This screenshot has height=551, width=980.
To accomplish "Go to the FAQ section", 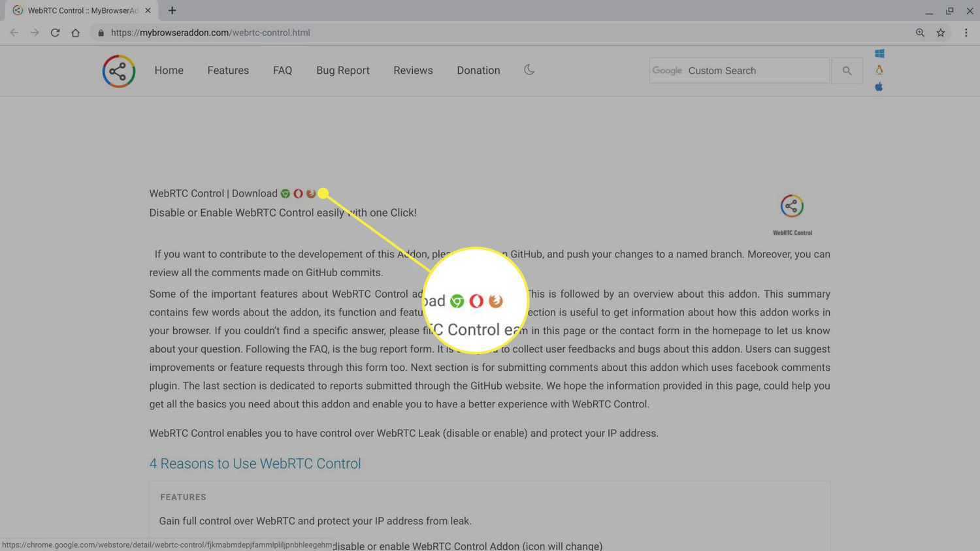I will [x=282, y=71].
